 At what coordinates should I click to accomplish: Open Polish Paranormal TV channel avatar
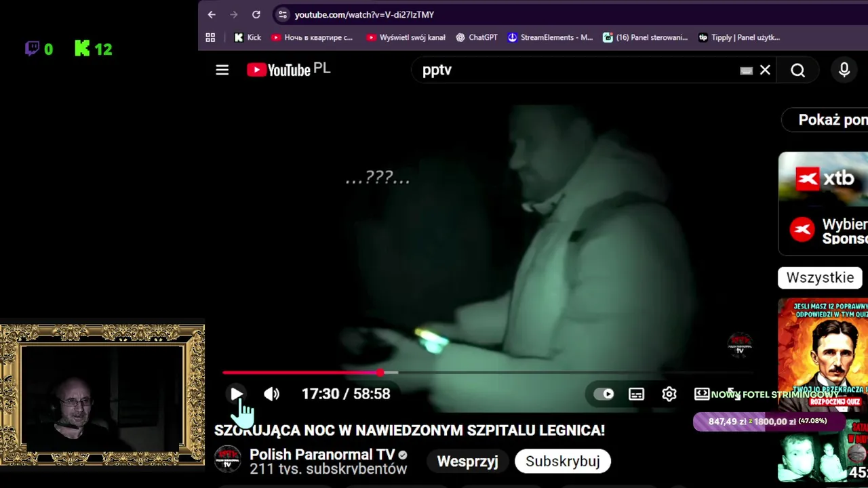(x=227, y=459)
